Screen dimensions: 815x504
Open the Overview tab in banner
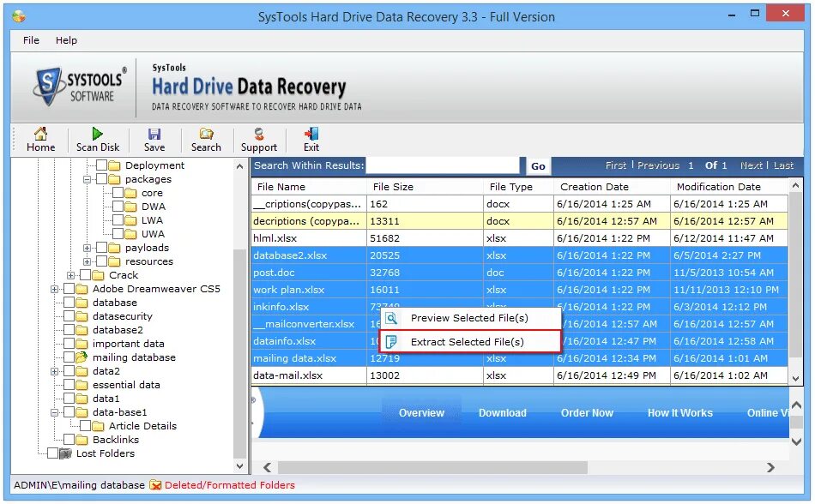tap(421, 413)
